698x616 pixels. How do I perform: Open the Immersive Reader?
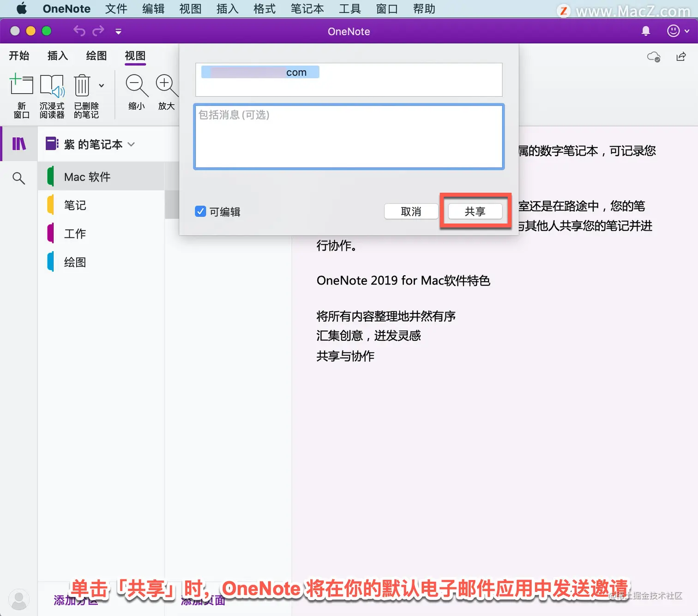click(52, 85)
